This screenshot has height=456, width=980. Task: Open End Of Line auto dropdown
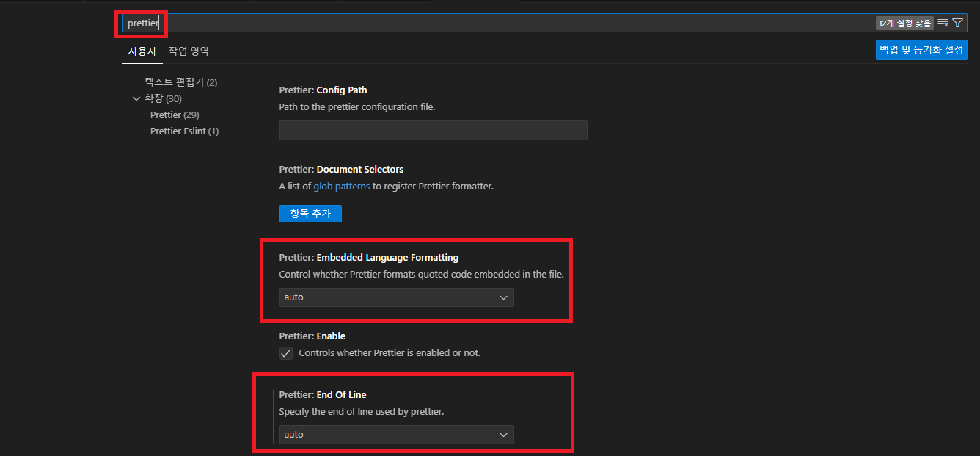point(397,435)
